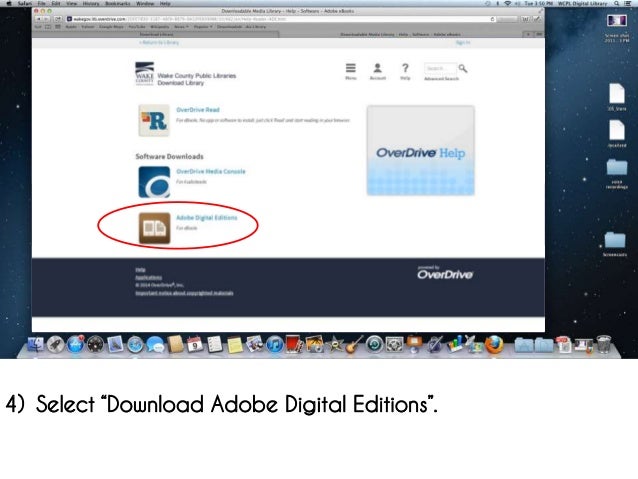The height and width of the screenshot is (479, 638).
Task: Open Reminders checklist icon in the Dock
Action: (x=215, y=344)
